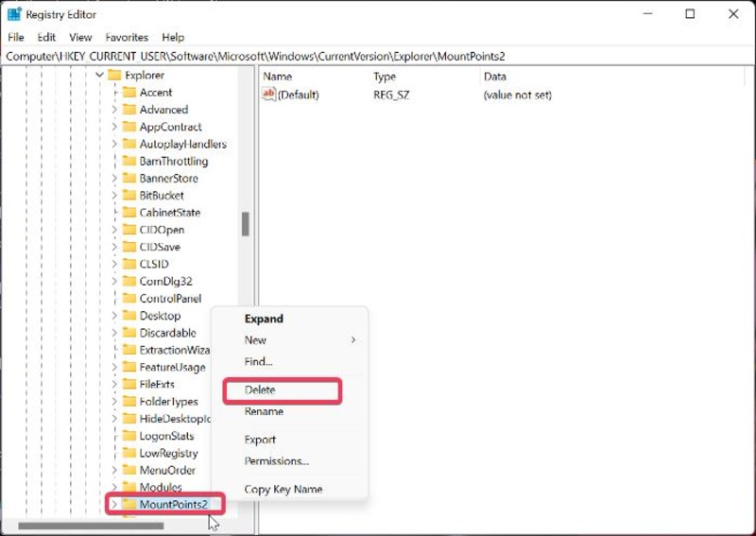Expand the AppContract key chevron
This screenshot has width=756, height=536.
pyautogui.click(x=114, y=127)
